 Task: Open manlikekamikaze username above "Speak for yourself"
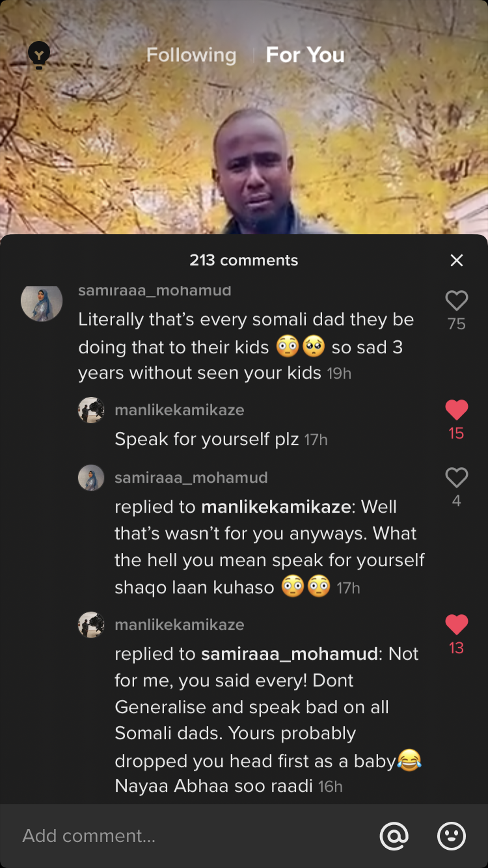(x=180, y=410)
